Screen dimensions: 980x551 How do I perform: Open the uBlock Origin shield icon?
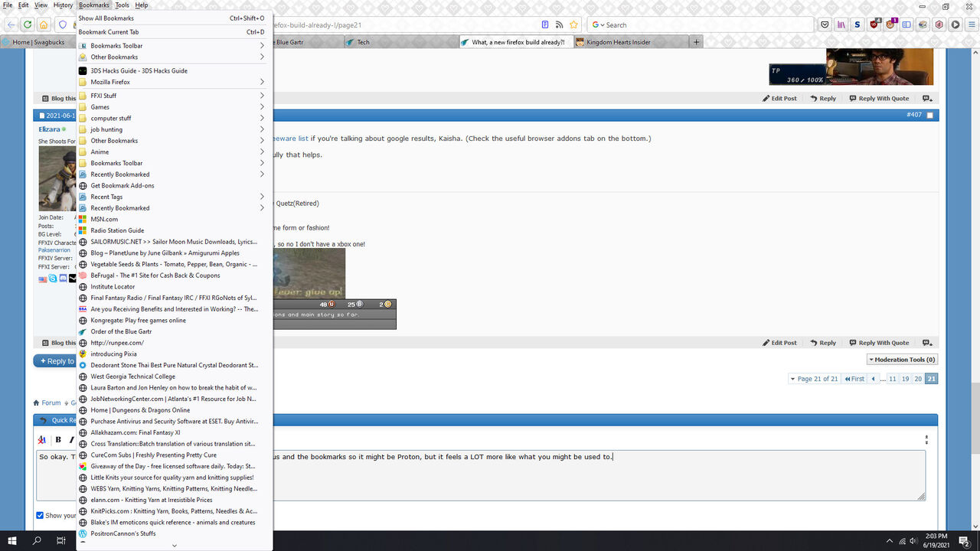874,24
